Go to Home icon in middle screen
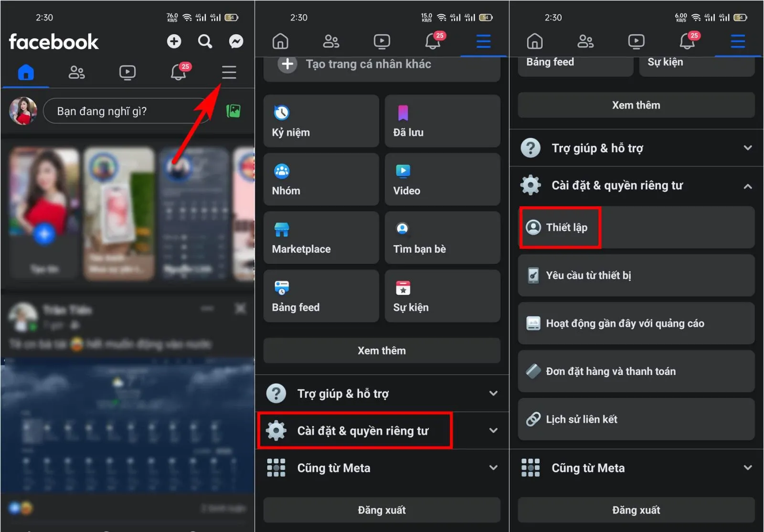764x532 pixels. 280,42
